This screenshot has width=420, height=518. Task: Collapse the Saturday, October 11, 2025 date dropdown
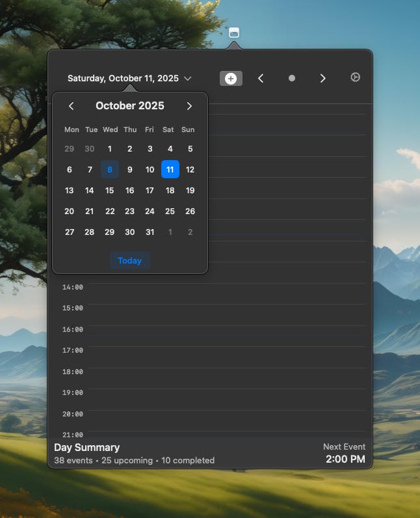pos(129,78)
